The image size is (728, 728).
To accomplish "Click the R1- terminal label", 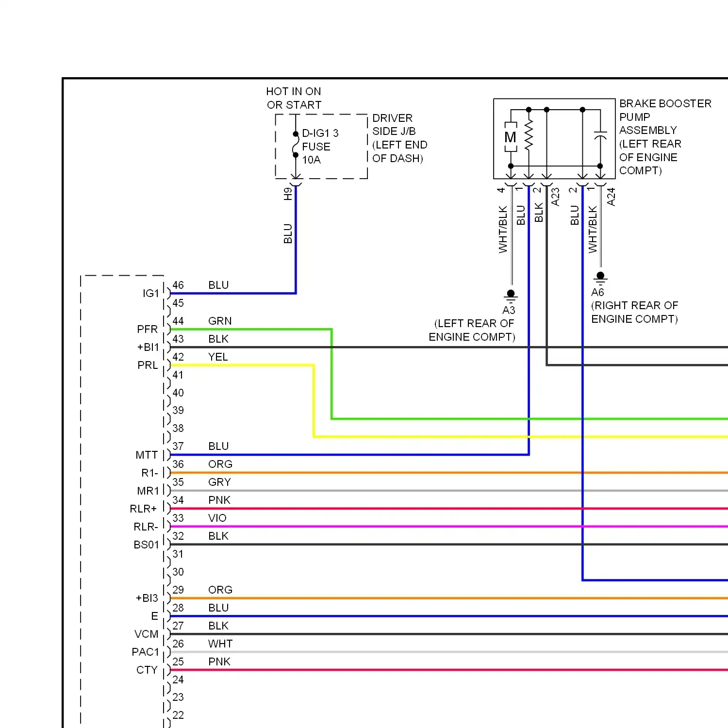I will coord(149,473).
